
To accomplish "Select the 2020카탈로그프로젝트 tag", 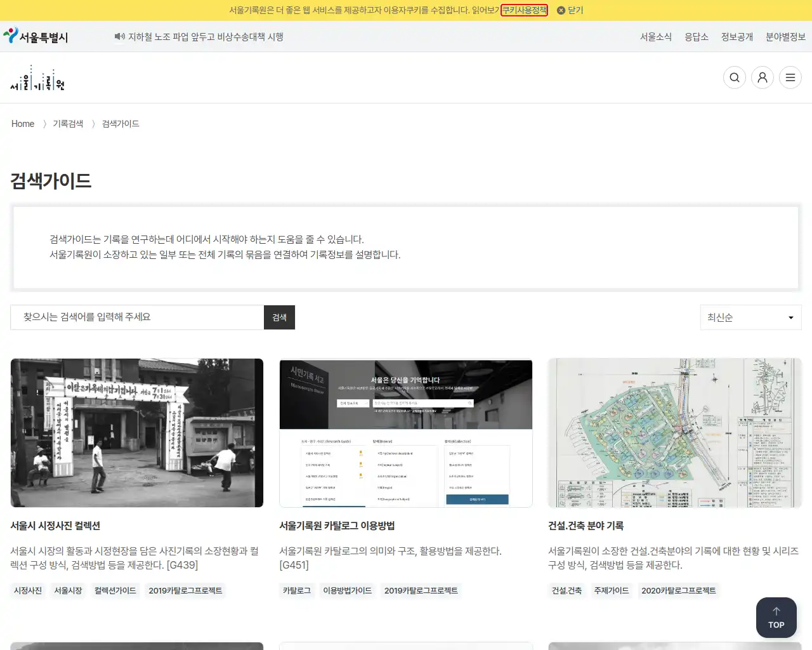I will tap(678, 590).
